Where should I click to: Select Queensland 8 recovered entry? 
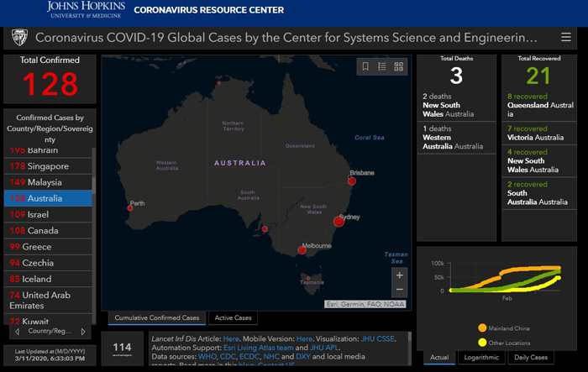(x=539, y=105)
